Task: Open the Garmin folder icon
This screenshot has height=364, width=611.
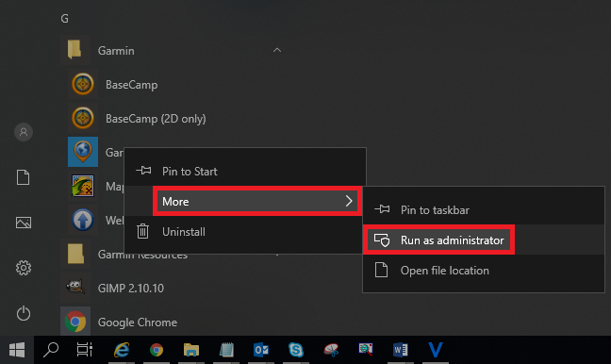Action: (74, 50)
